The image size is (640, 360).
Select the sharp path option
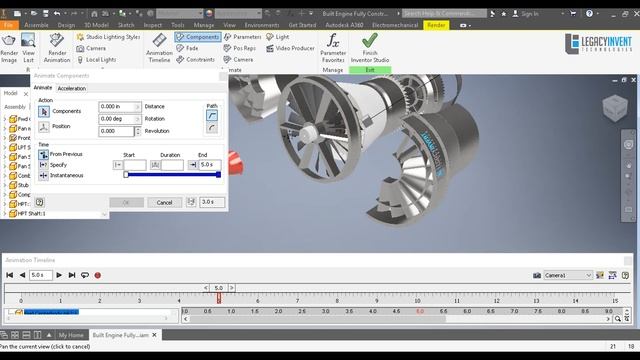[x=211, y=116]
